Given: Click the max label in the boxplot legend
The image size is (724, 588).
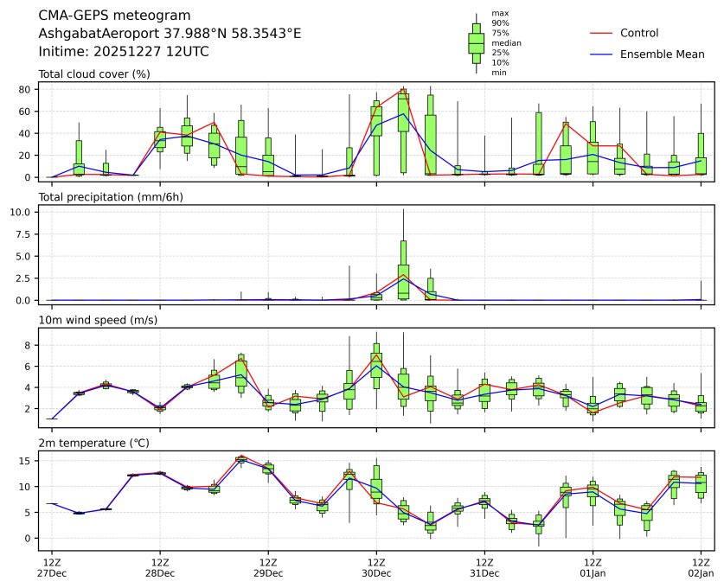Looking at the screenshot, I should coord(498,14).
